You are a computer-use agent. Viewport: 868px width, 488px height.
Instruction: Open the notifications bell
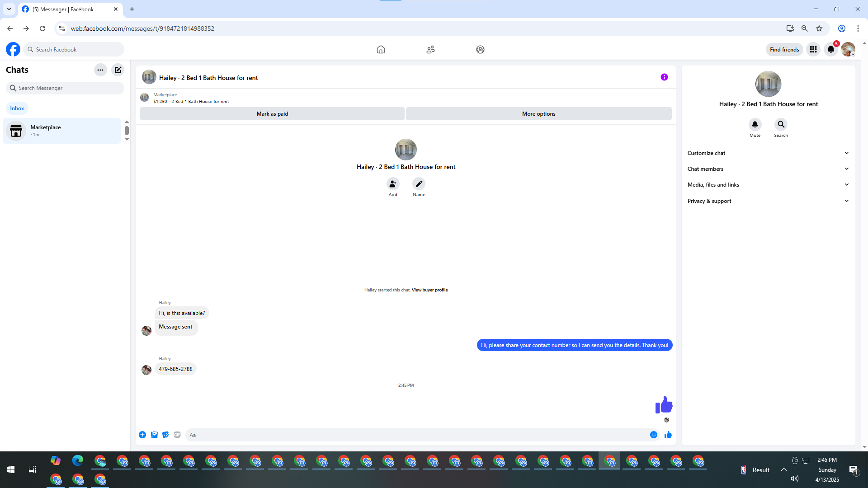coord(830,50)
